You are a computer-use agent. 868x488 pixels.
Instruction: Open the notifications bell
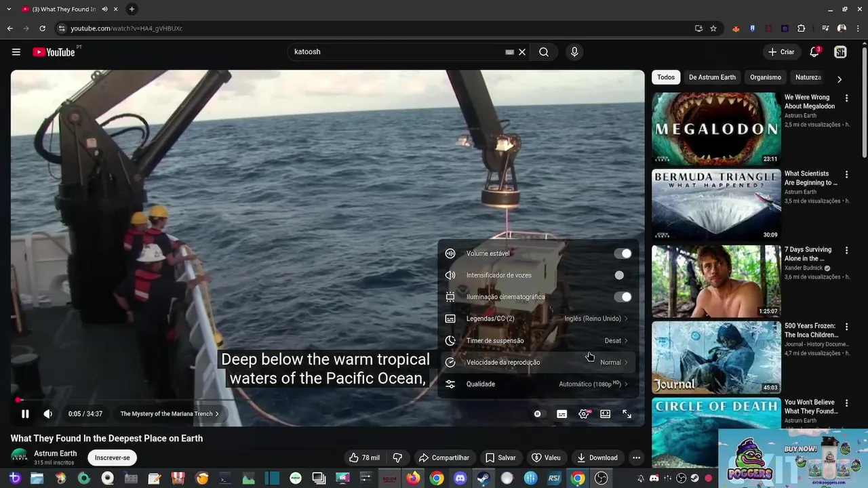(814, 52)
